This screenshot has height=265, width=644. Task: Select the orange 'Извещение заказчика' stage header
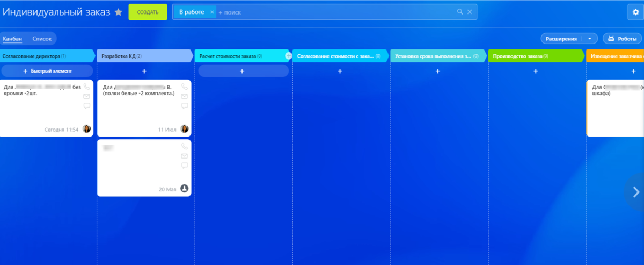[x=615, y=56]
